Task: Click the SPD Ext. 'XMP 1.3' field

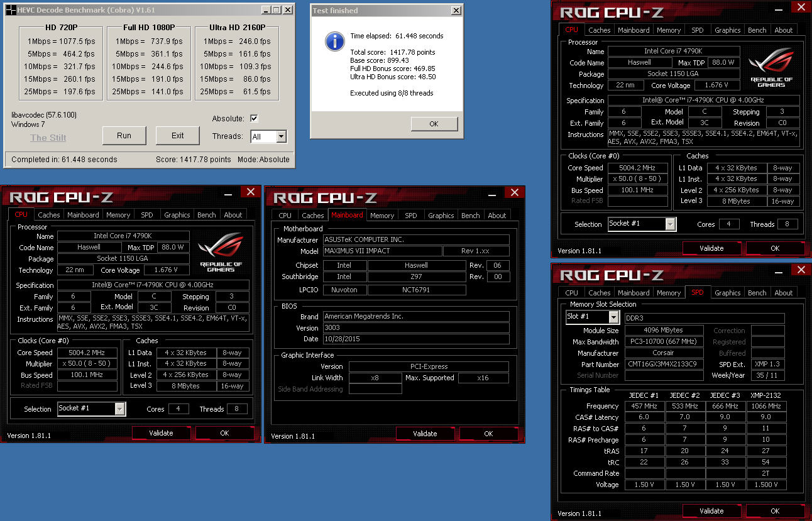Action: (768, 364)
